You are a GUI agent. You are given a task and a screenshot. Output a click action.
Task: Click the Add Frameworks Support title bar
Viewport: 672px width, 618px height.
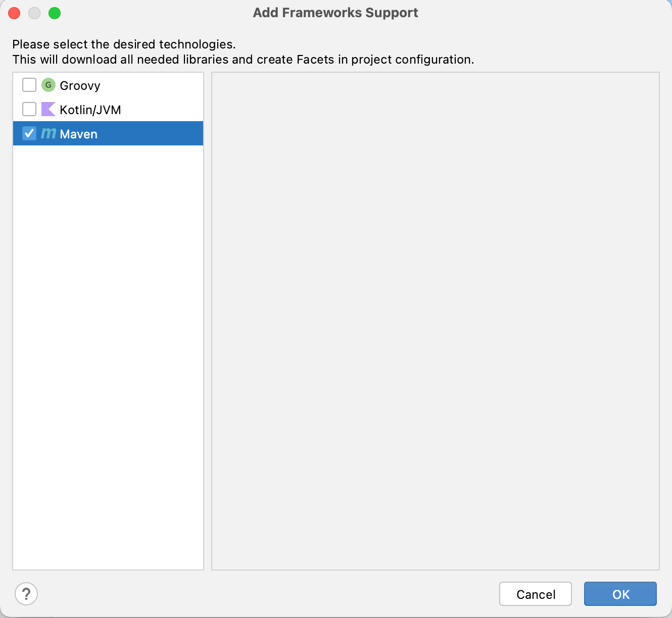[335, 13]
